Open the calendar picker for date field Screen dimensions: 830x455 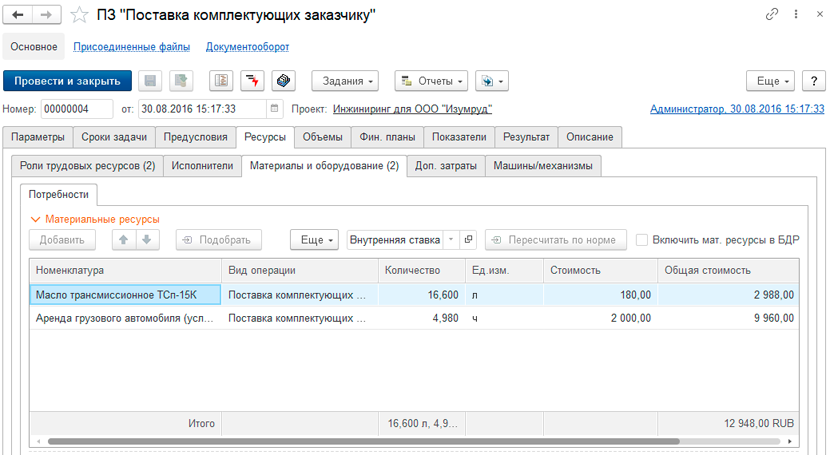click(x=274, y=108)
